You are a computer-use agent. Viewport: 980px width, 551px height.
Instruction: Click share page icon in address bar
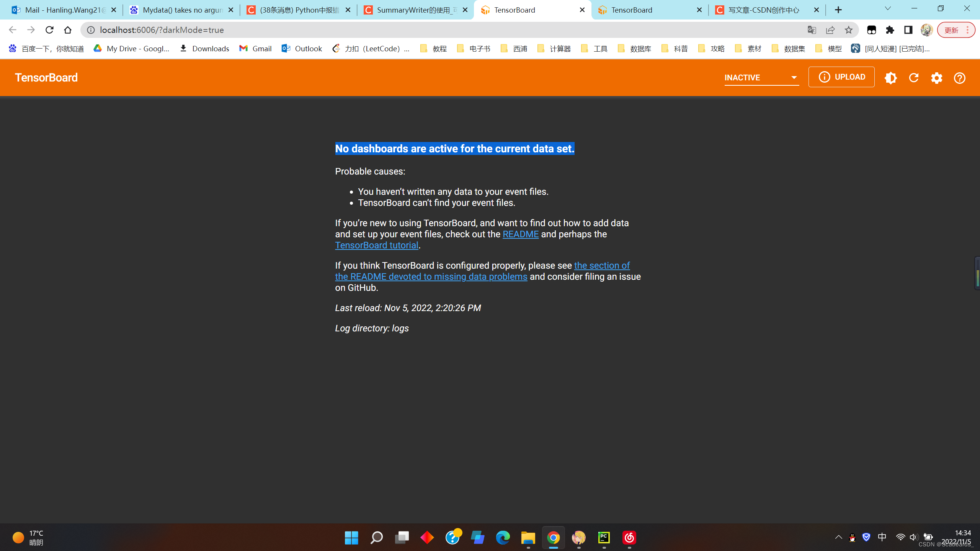click(x=830, y=30)
